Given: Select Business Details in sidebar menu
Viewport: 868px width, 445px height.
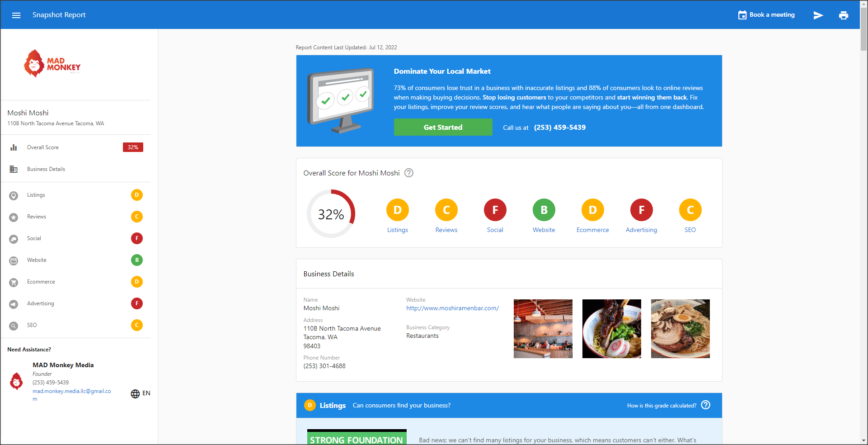Looking at the screenshot, I should point(76,169).
